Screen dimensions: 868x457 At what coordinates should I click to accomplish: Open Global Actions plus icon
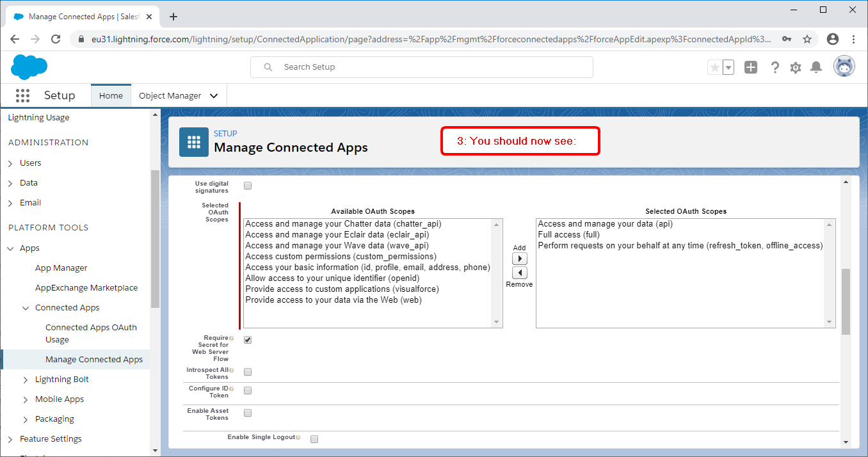tap(751, 67)
